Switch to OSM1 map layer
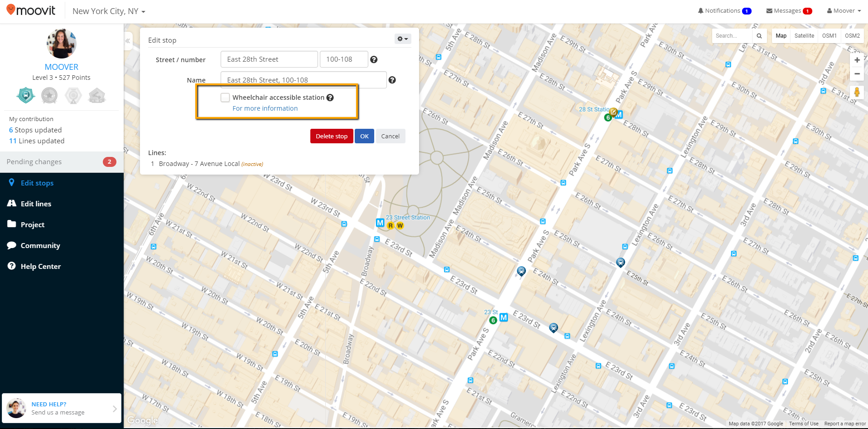 click(x=829, y=36)
